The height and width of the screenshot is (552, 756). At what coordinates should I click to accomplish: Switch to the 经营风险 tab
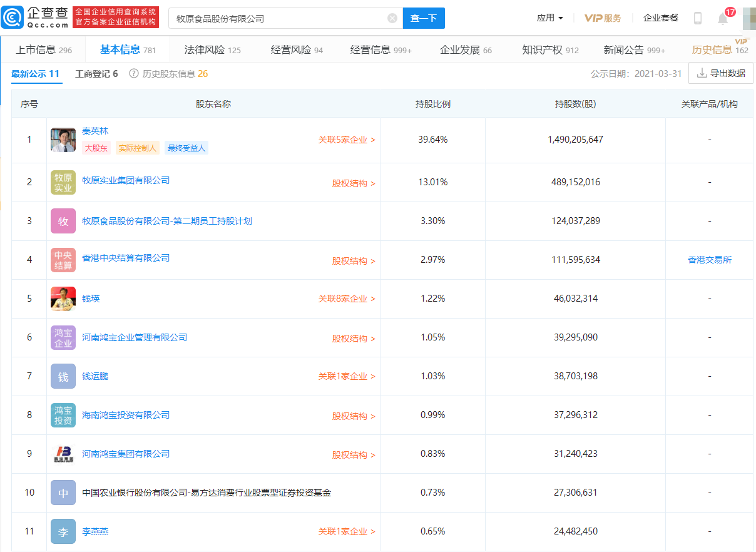[x=297, y=50]
